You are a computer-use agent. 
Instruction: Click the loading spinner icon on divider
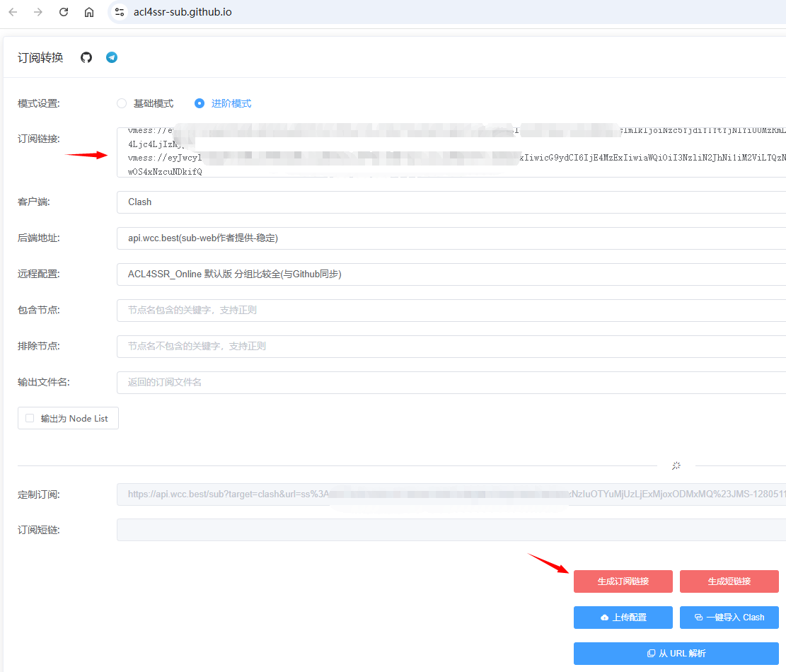pyautogui.click(x=676, y=465)
